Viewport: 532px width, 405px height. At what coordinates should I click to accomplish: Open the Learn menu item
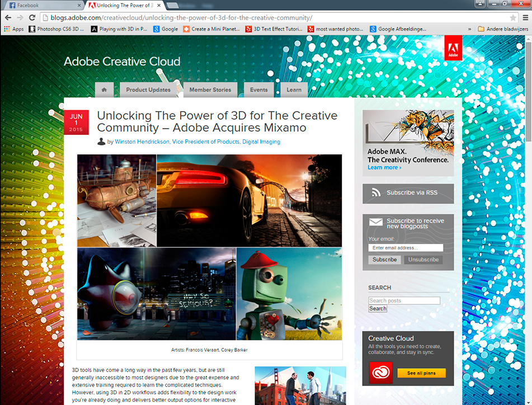tap(294, 90)
